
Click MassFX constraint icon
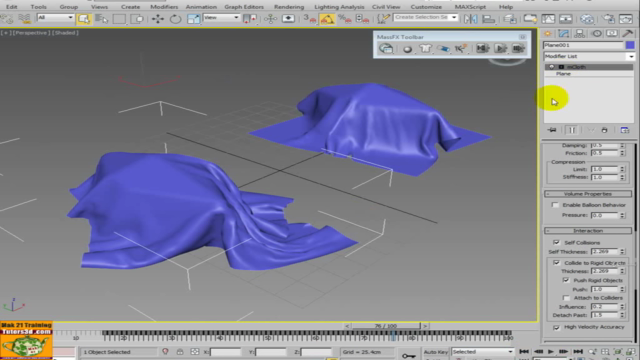tap(443, 49)
